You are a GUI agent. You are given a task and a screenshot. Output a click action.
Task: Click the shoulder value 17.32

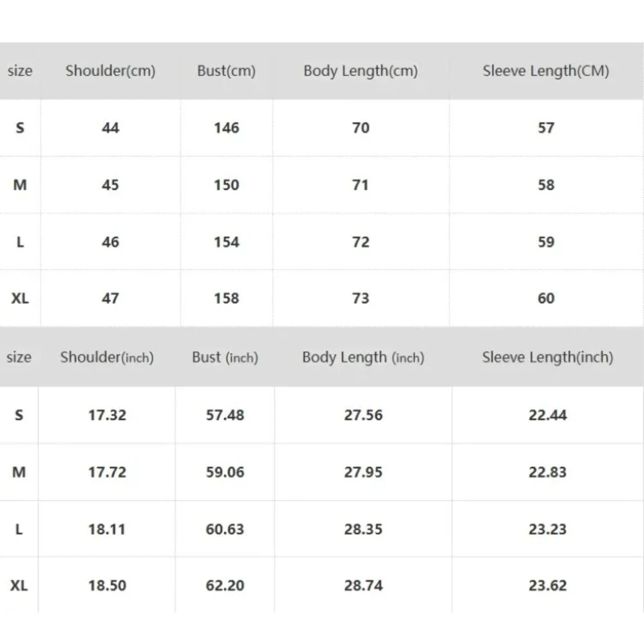tap(107, 415)
